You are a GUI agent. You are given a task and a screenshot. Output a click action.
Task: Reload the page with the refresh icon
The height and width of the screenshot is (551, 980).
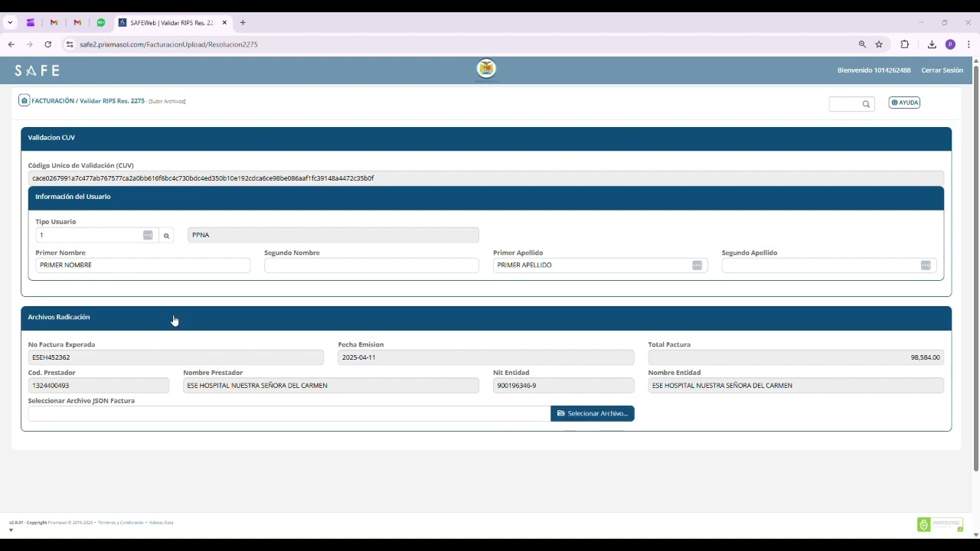click(48, 44)
